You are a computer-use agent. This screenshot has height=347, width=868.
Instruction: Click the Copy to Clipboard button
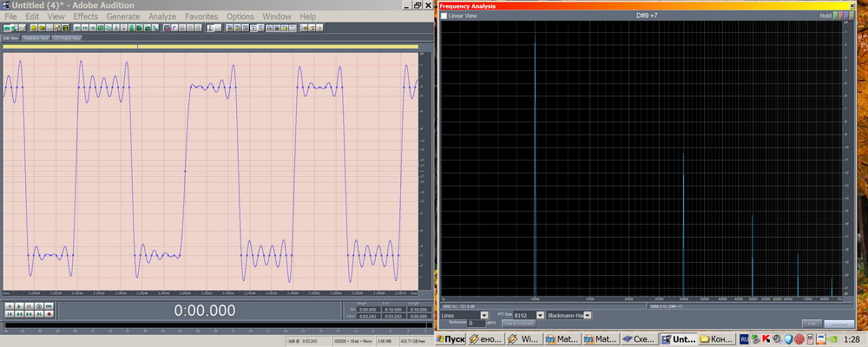coord(519,324)
